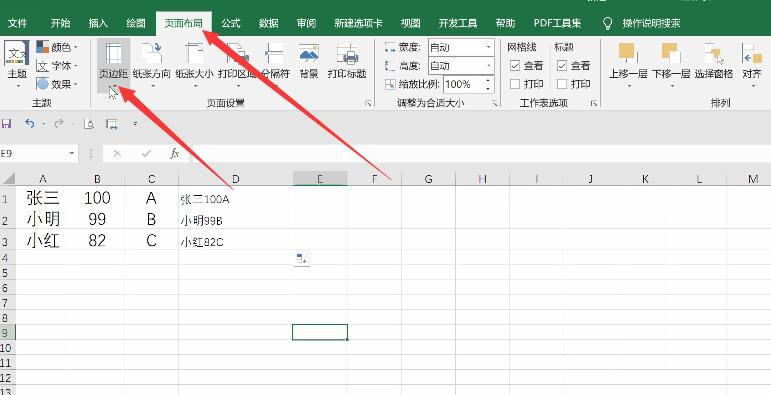Select cell containing 张三
Image resolution: width=771 pixels, height=395 pixels.
43,198
